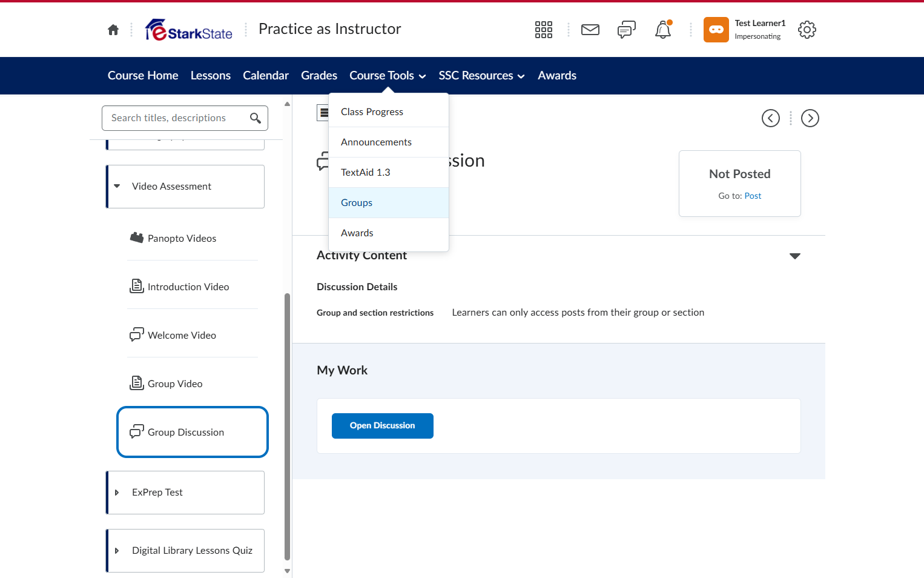This screenshot has height=578, width=924.
Task: Open the message alerts envelope icon
Action: [x=590, y=30]
